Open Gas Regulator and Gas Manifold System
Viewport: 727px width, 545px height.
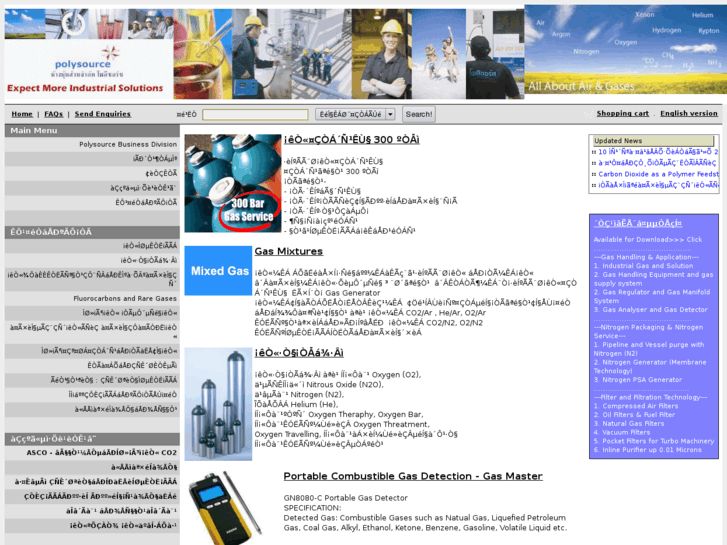pos(652,296)
